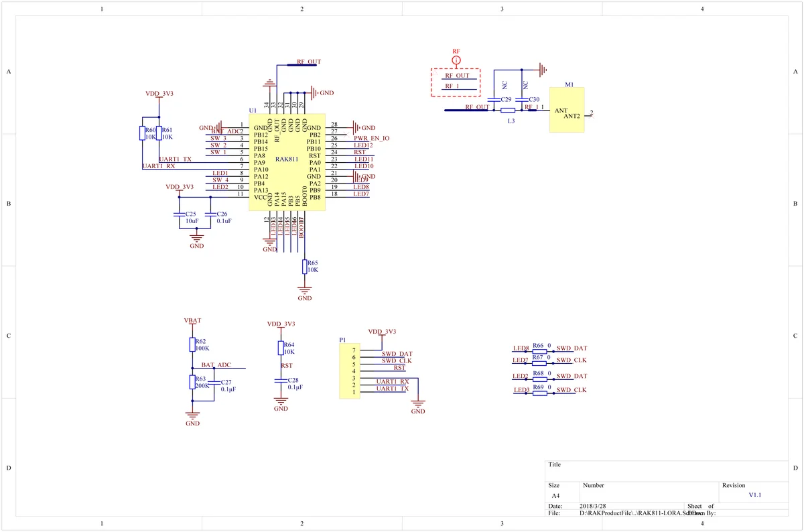
Task: Select pull-up resistor R64
Action: 281,348
